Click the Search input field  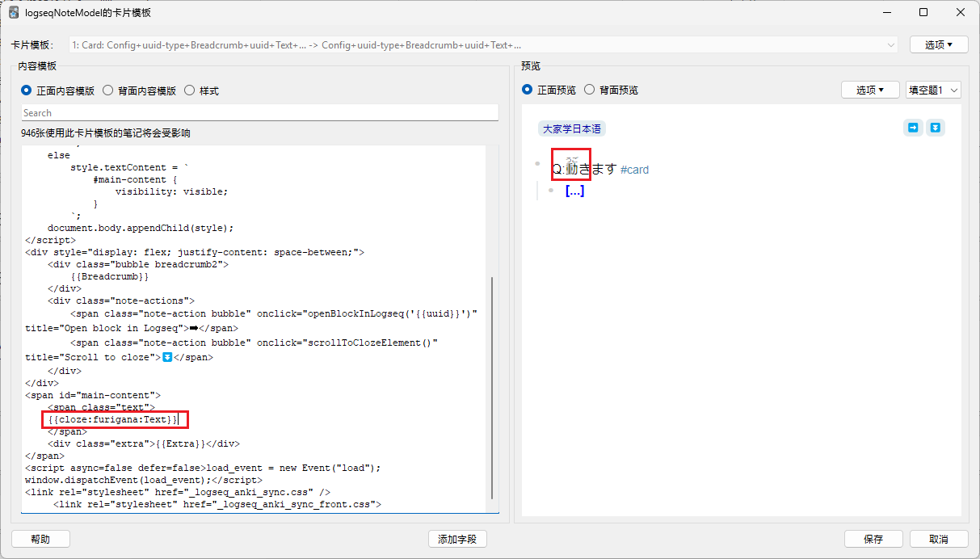point(258,111)
